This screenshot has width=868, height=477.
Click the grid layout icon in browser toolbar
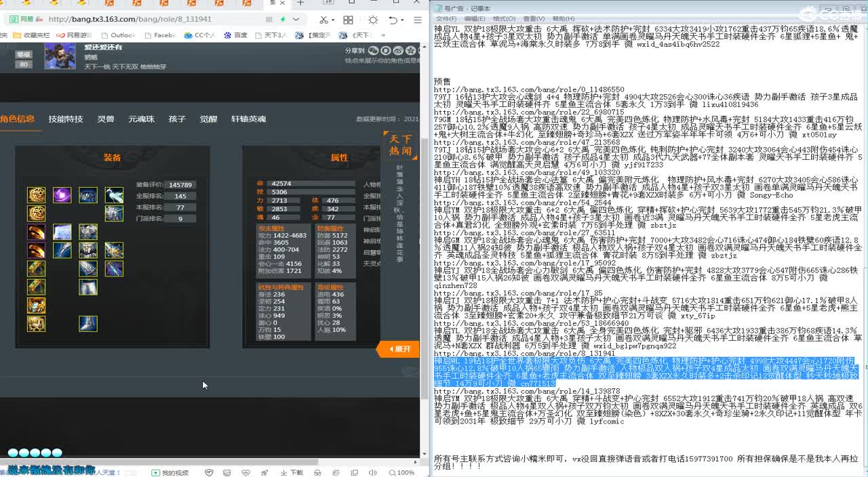pos(347,20)
